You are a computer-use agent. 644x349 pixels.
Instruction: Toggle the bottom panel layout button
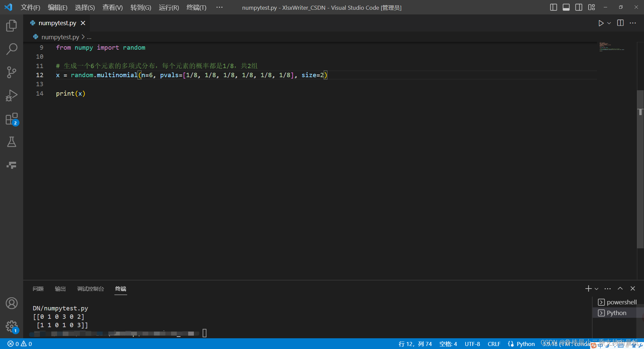point(566,7)
